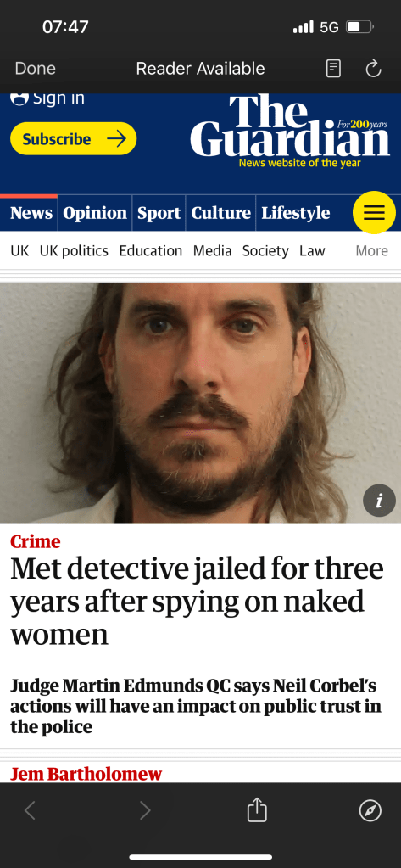Switch to the Opinion tab
This screenshot has height=868, width=401.
pos(95,213)
